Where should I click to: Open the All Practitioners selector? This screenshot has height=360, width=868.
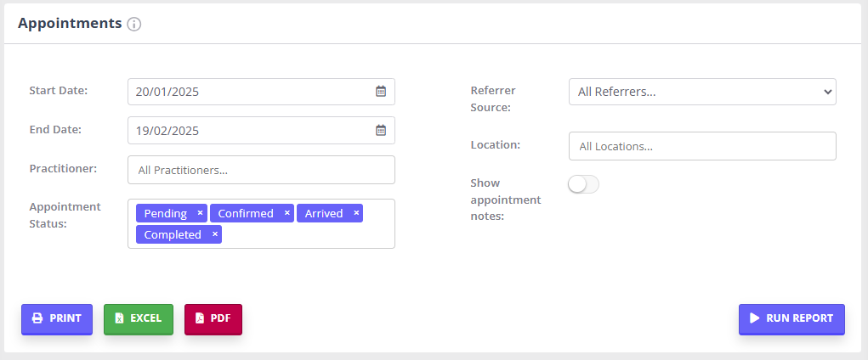click(x=261, y=170)
